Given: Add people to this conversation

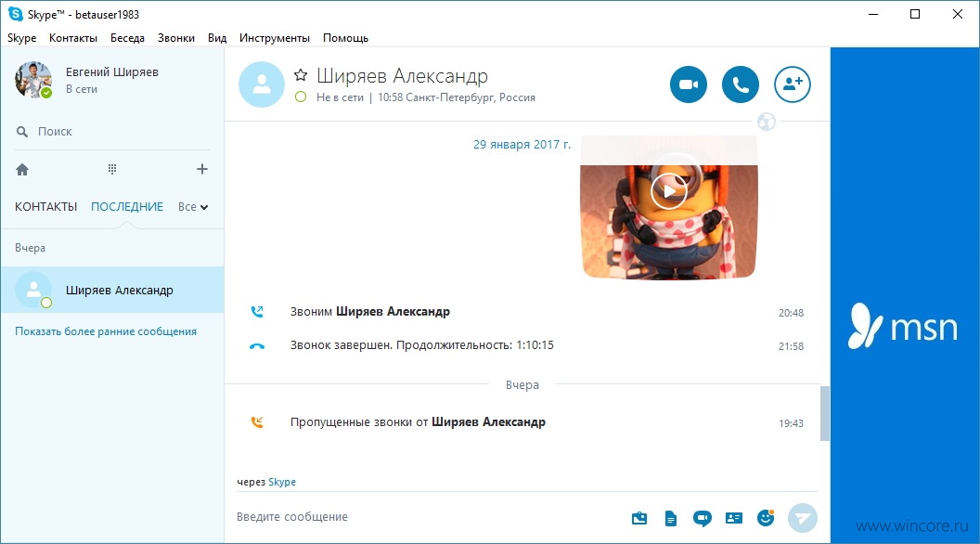Looking at the screenshot, I should tap(792, 84).
